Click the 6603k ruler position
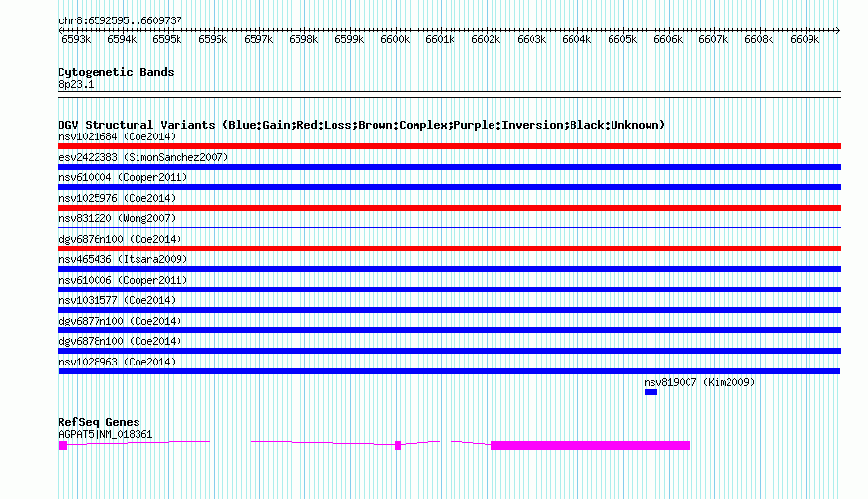This screenshot has width=868, height=499. pyautogui.click(x=532, y=39)
